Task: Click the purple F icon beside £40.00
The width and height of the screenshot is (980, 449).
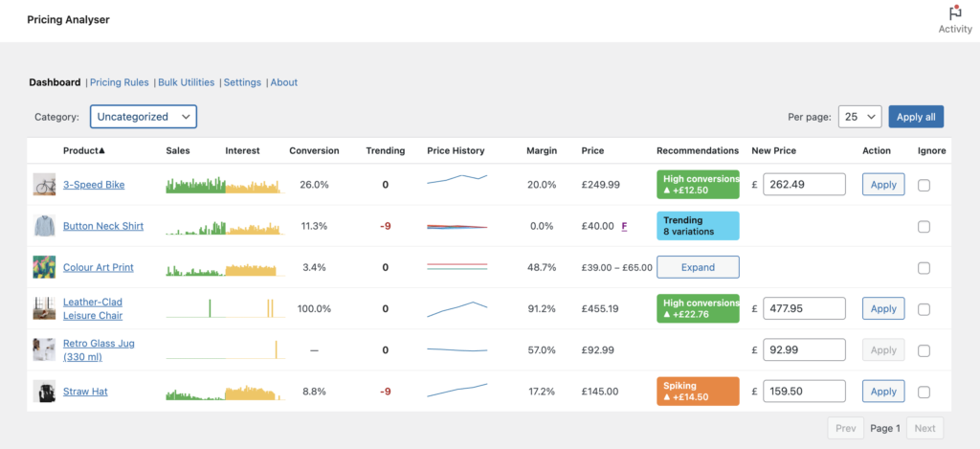Action: (x=624, y=226)
